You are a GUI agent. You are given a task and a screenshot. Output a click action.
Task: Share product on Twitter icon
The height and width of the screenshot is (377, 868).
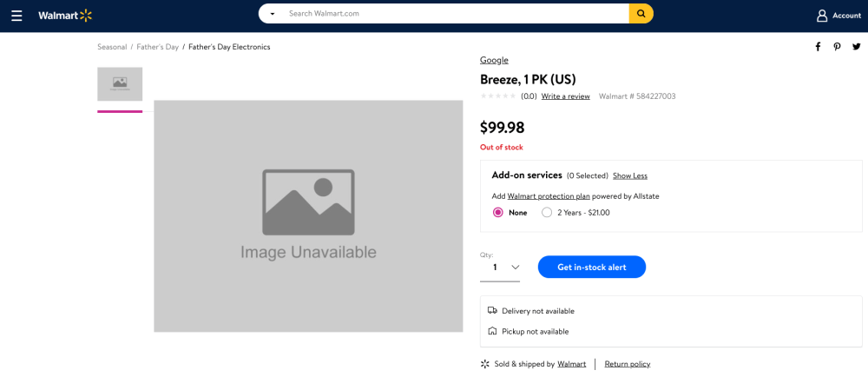(x=857, y=47)
